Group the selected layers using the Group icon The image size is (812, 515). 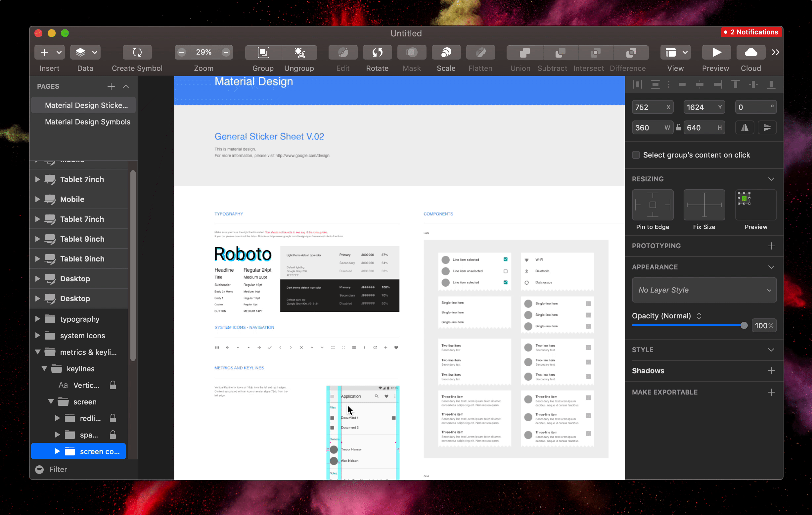pos(263,52)
